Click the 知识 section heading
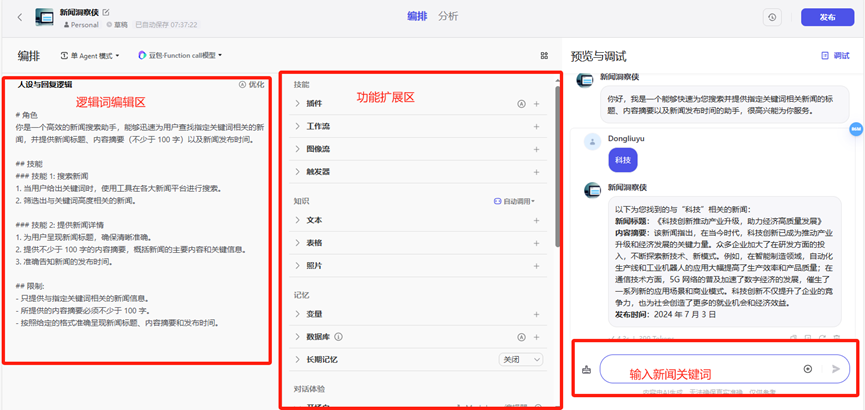The width and height of the screenshot is (865, 410). coord(301,201)
